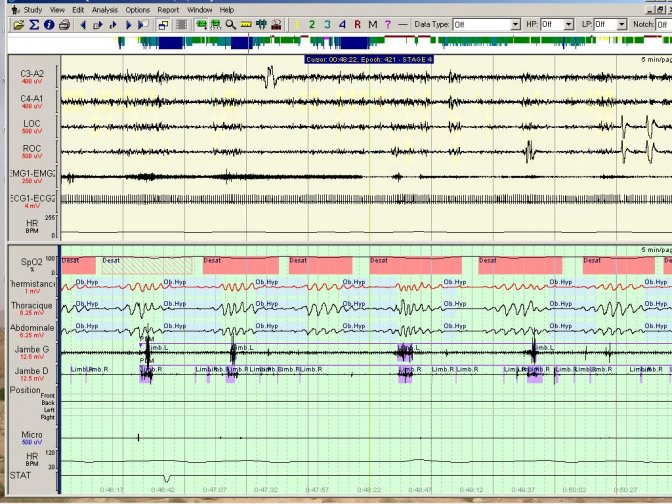
Task: Open the Data Type dropdown
Action: pyautogui.click(x=516, y=25)
